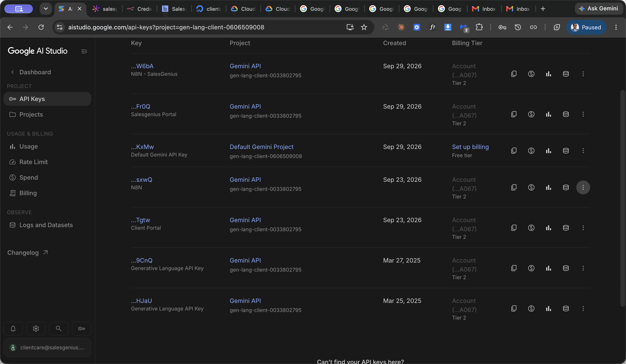Open search in sidebar footer
The image size is (626, 364).
pyautogui.click(x=59, y=329)
